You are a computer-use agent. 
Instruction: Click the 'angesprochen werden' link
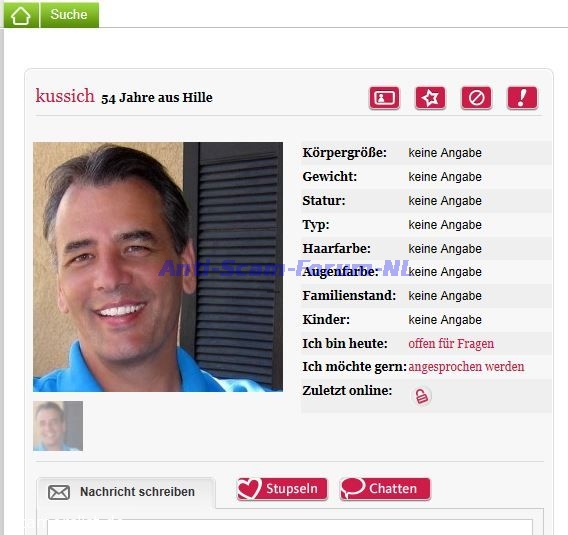466,367
